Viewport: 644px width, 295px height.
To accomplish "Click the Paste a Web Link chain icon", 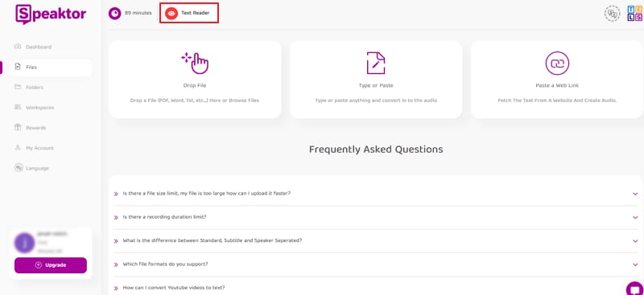I will (x=557, y=64).
